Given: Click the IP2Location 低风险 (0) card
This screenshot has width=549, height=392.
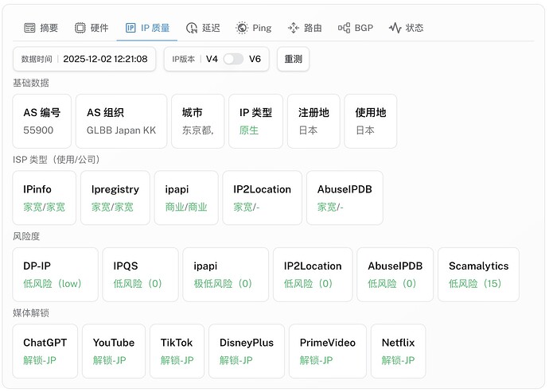Looking at the screenshot, I should coord(313,274).
